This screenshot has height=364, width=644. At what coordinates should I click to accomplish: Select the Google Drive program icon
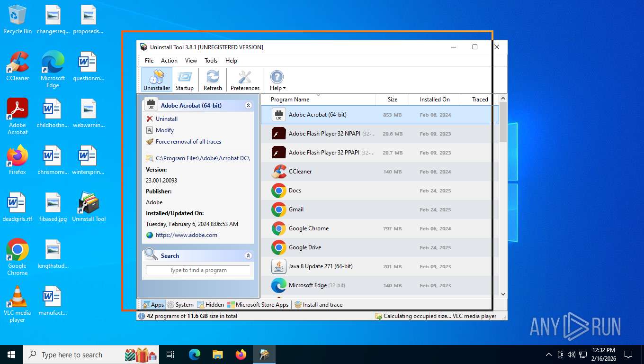[x=279, y=247]
